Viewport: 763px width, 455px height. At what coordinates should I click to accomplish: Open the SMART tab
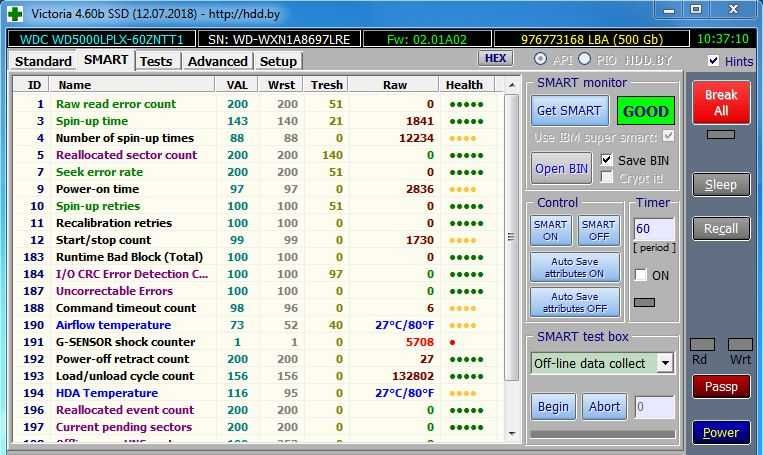(106, 60)
